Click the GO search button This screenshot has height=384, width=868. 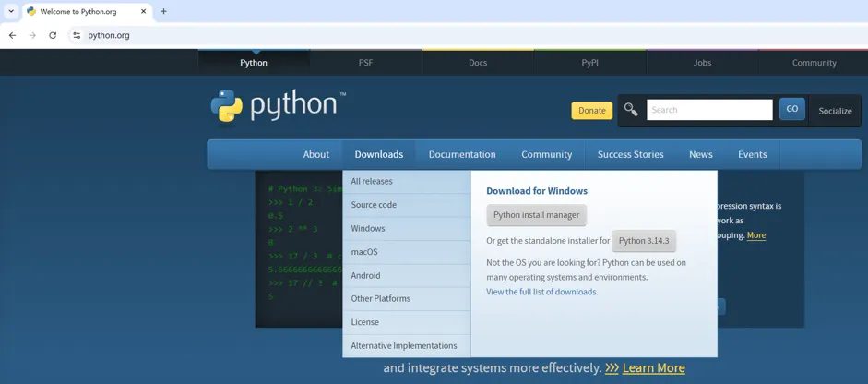[x=792, y=109]
